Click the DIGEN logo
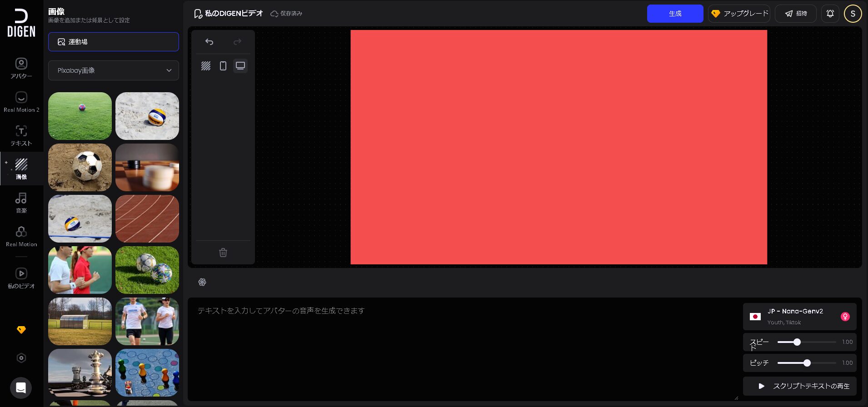 coord(21,23)
